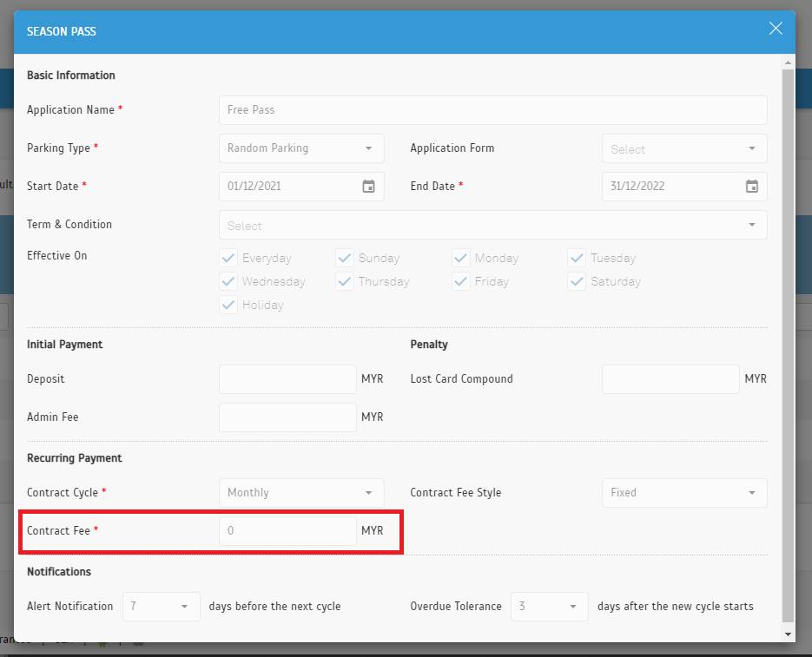The height and width of the screenshot is (657, 812).
Task: Toggle the Friday checkbox
Action: coord(461,281)
